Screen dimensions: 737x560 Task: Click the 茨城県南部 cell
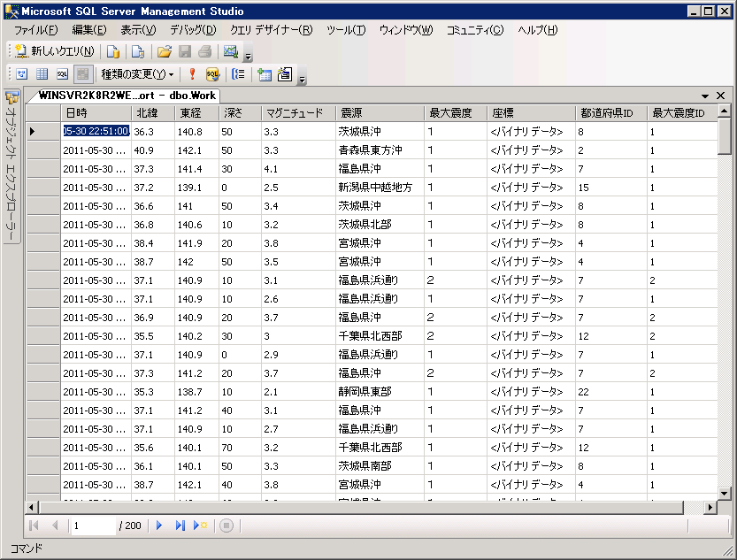pos(380,465)
